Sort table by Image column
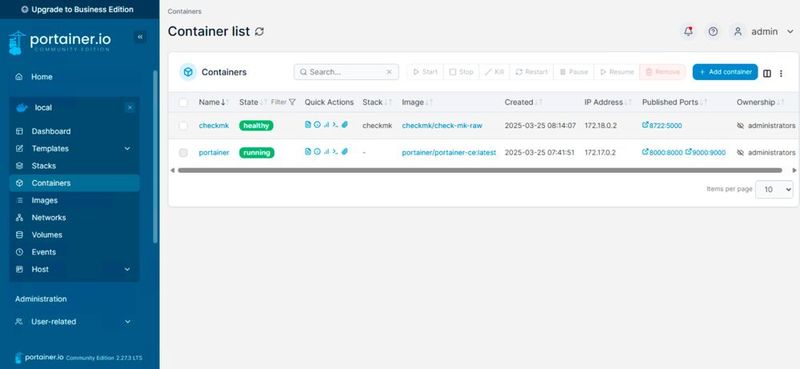 click(x=416, y=102)
